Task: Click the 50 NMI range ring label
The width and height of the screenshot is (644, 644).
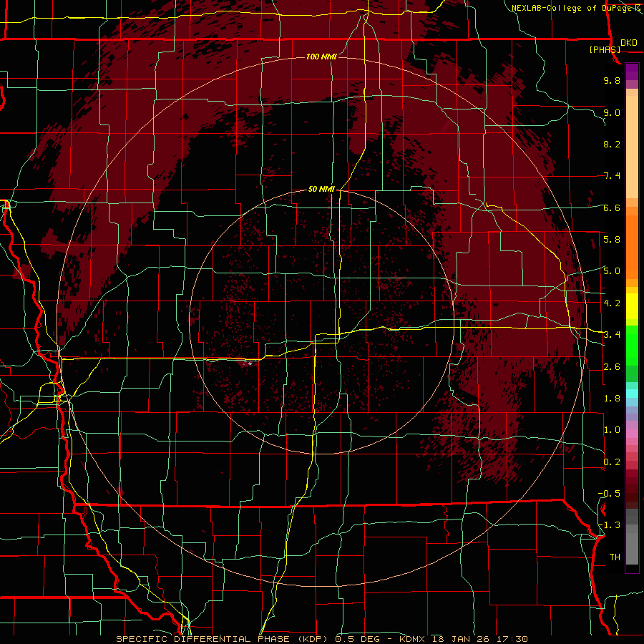Action: [321, 189]
